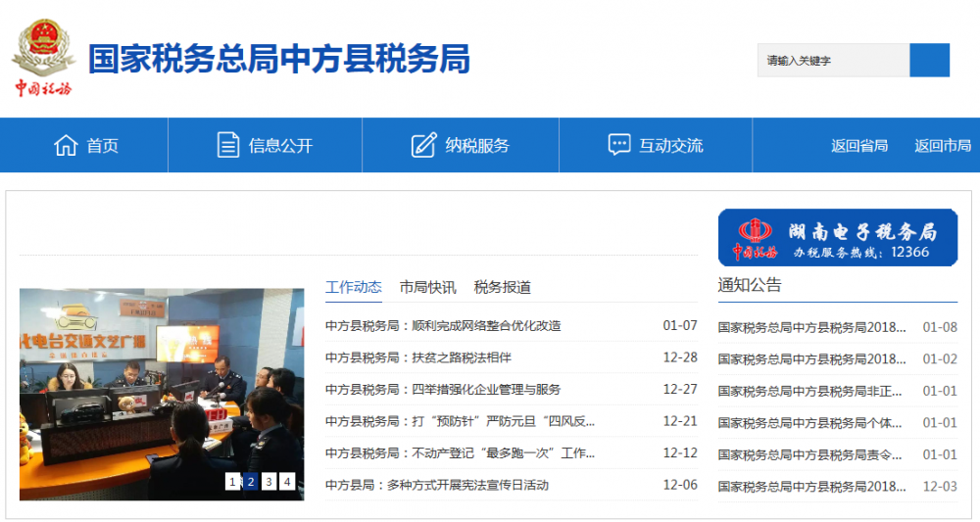Select the 工作动态 tab
Screen dimensions: 980x522
354,287
